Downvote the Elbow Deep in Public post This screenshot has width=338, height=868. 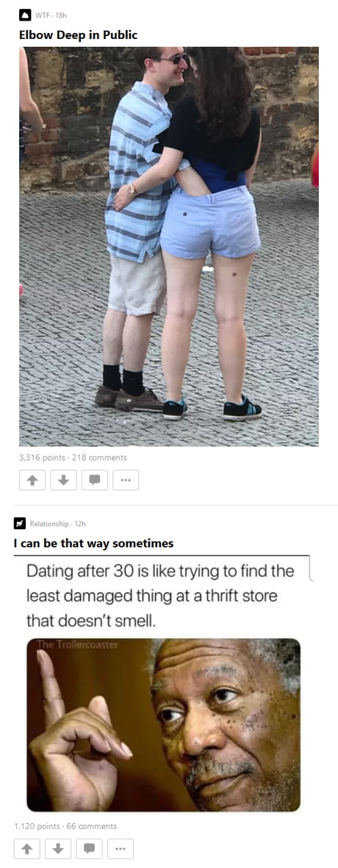(x=63, y=481)
